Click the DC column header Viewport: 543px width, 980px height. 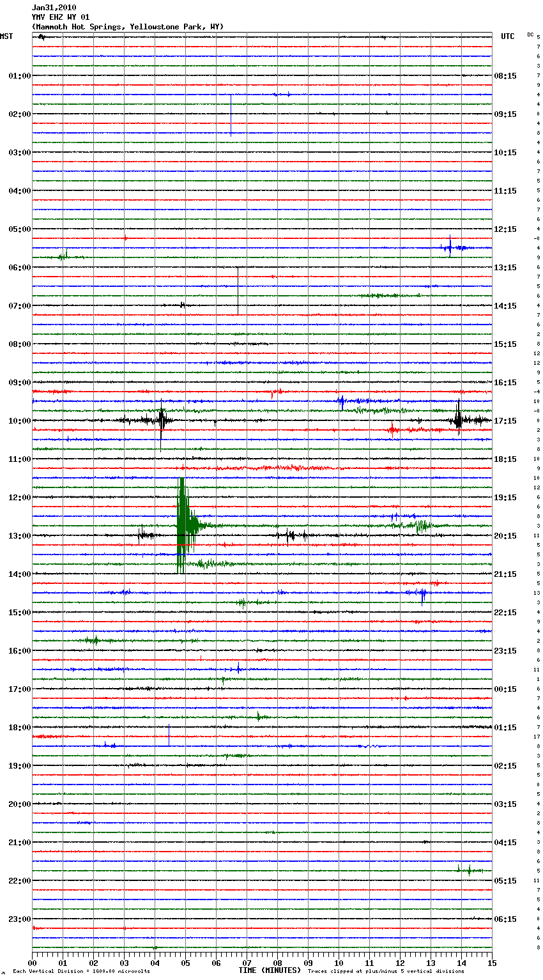530,34
